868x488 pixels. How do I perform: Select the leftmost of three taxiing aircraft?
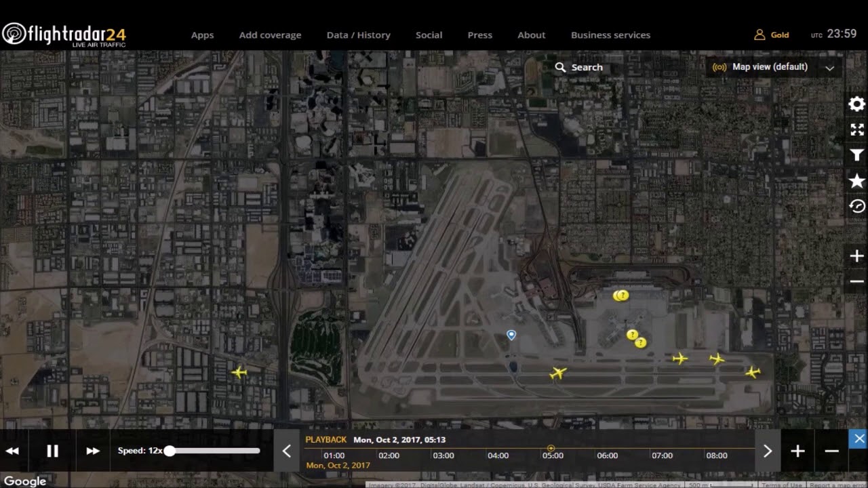(680, 359)
